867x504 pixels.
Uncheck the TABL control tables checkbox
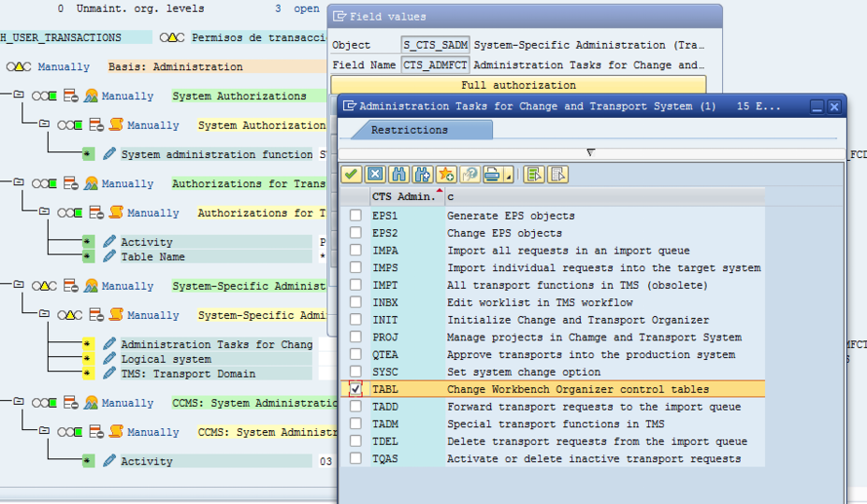pos(355,389)
